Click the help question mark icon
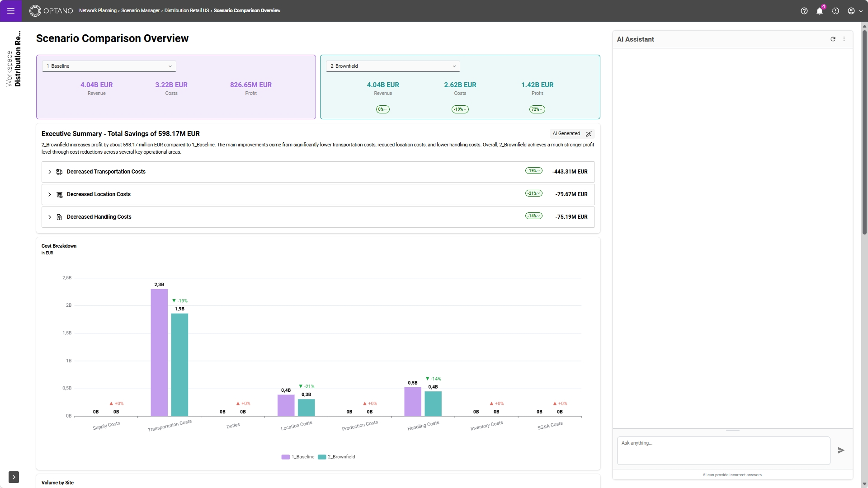This screenshot has height=488, width=868. click(804, 11)
